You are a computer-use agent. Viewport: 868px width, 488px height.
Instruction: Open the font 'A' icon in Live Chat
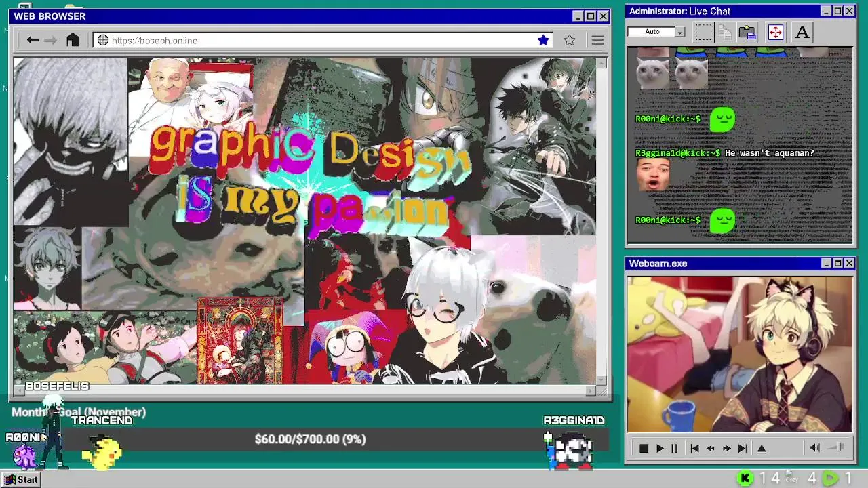[x=802, y=32]
